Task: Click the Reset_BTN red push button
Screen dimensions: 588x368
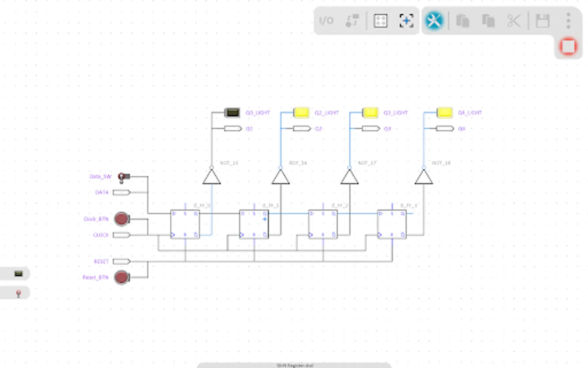Action: click(122, 277)
